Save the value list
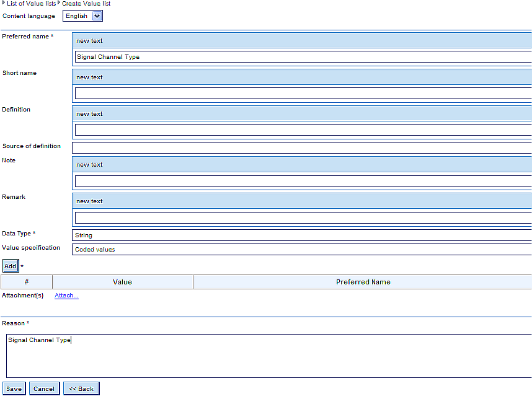Viewport: 532px width, 399px height. (x=14, y=389)
